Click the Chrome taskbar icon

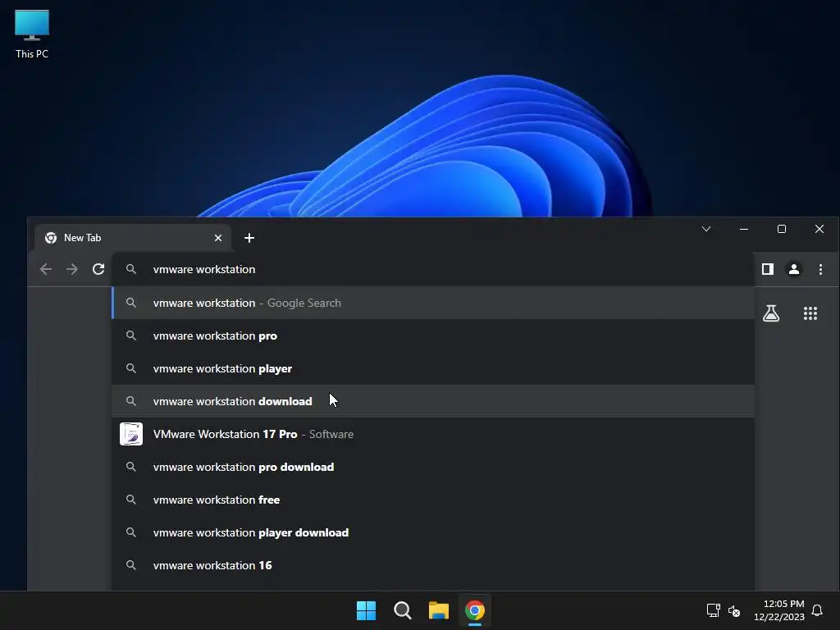[475, 610]
